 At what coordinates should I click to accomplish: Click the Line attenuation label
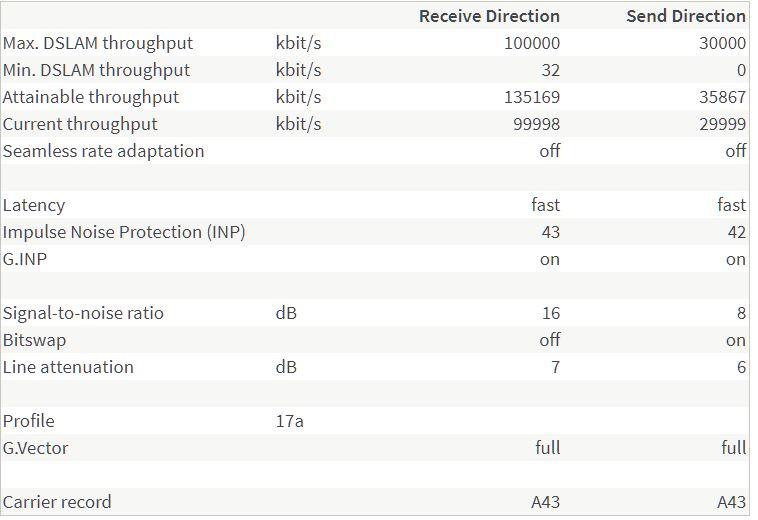(68, 367)
